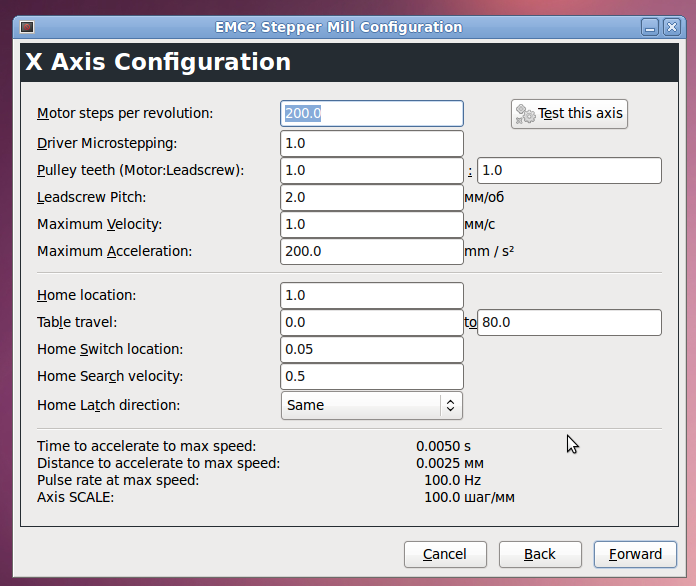Edit the Maximum Velocity field

(x=372, y=224)
